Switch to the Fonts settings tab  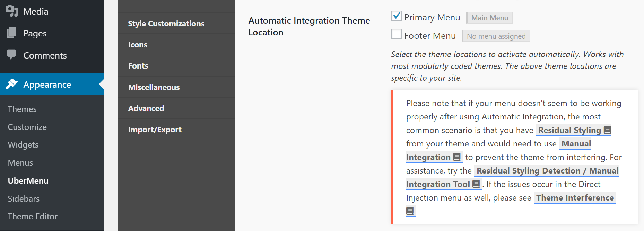138,66
